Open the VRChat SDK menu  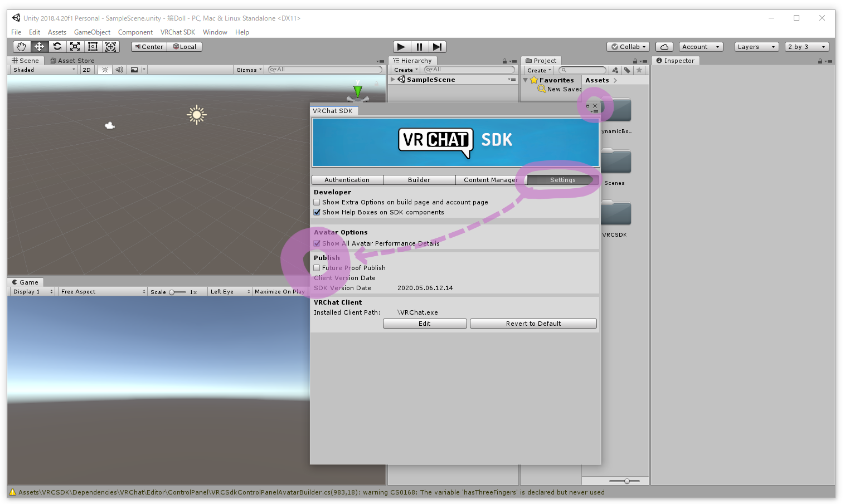pos(178,32)
